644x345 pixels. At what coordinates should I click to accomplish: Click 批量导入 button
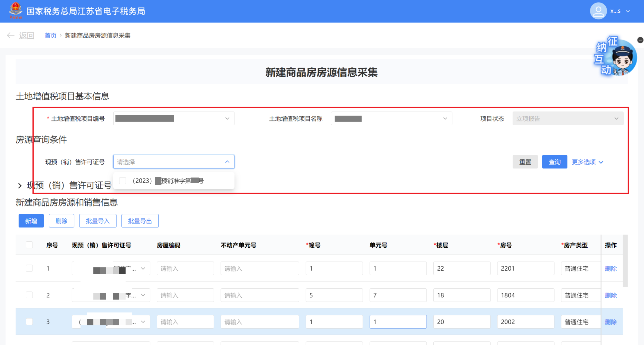point(98,221)
